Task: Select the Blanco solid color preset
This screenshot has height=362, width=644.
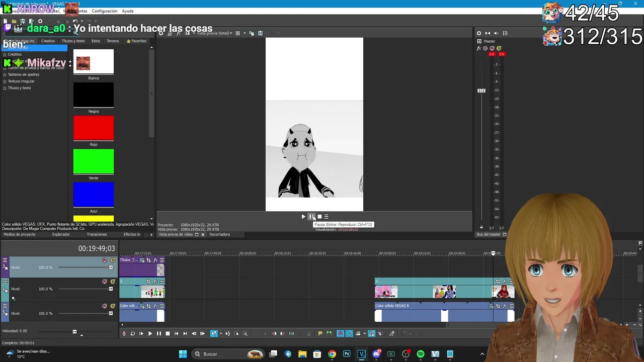Action: (x=94, y=62)
